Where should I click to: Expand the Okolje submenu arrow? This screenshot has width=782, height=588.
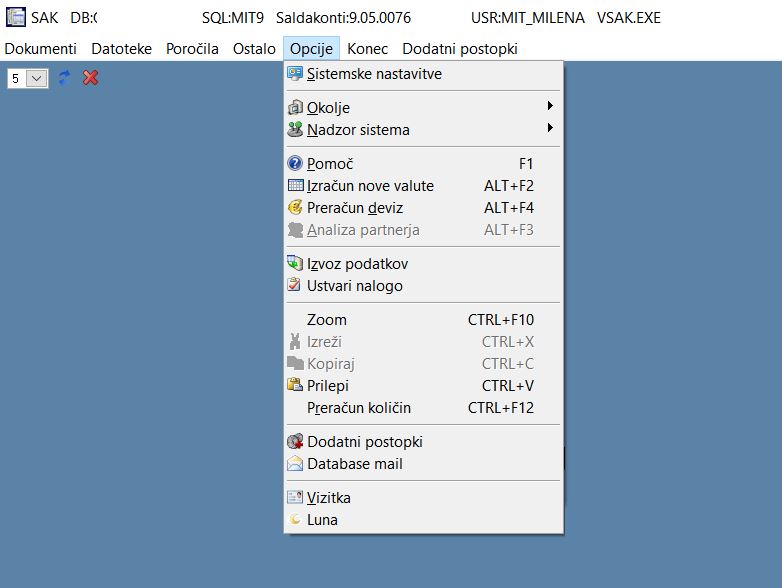[550, 106]
